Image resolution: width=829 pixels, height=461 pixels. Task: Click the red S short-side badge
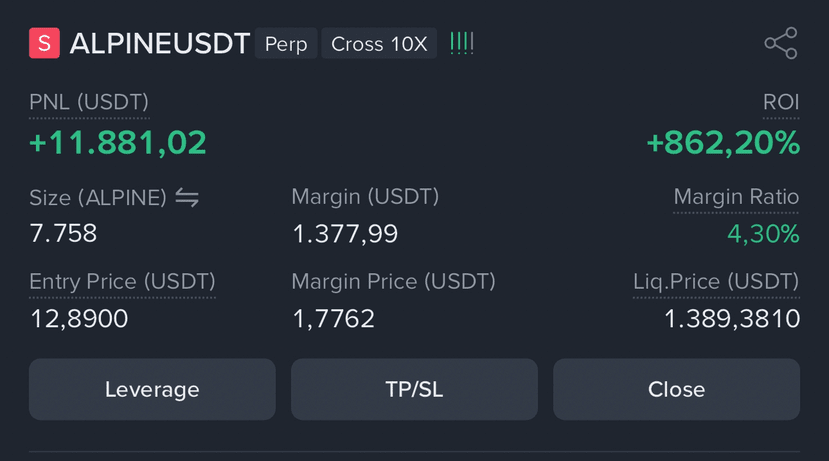tap(44, 43)
